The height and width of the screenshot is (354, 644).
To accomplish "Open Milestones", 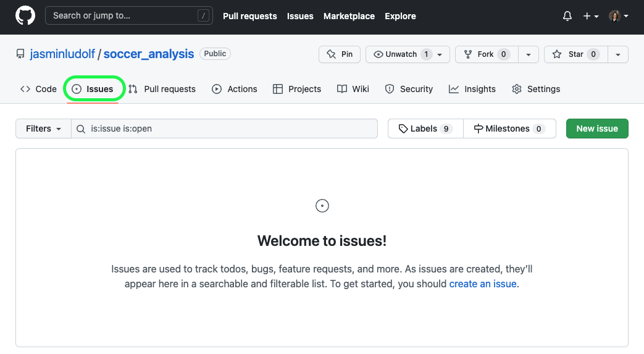I will 509,129.
